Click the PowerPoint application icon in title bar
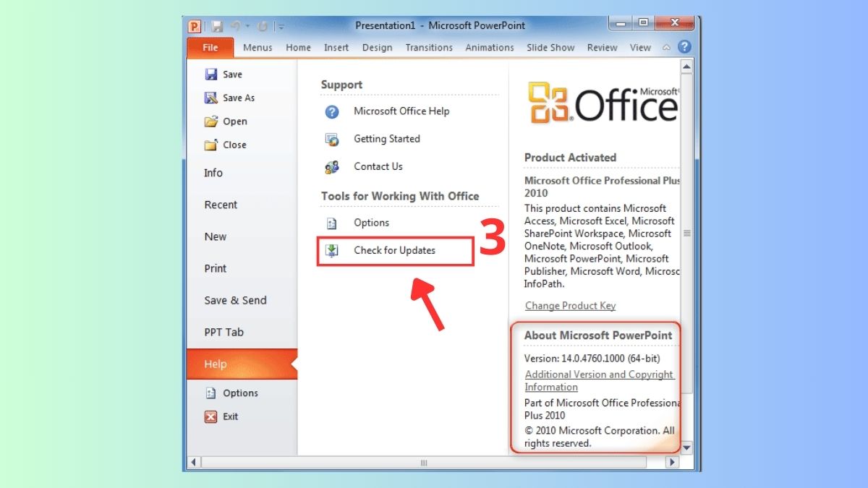Viewport: 868px width, 488px height. [x=195, y=26]
